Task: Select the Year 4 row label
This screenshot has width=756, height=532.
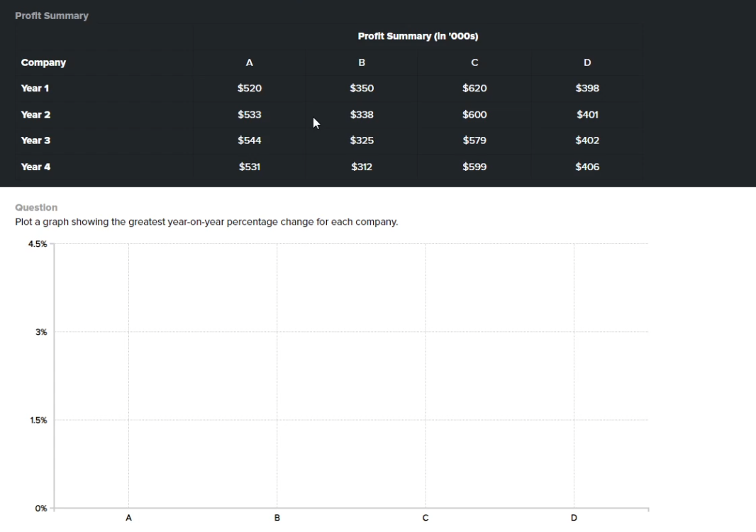Action: pos(35,167)
